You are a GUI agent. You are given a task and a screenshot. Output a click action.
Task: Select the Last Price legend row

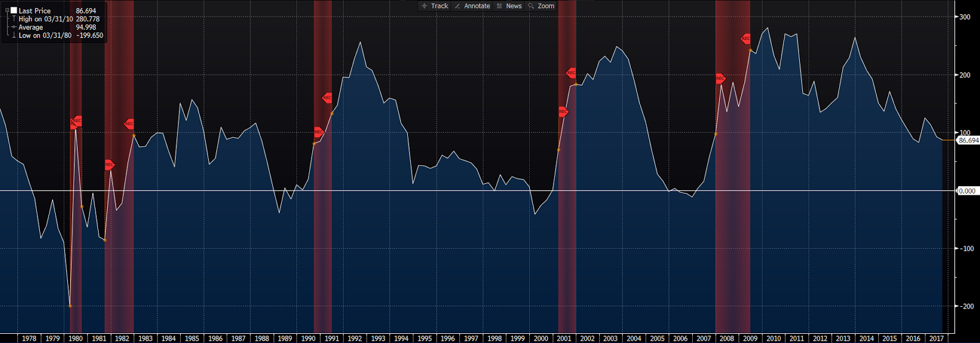(54, 11)
